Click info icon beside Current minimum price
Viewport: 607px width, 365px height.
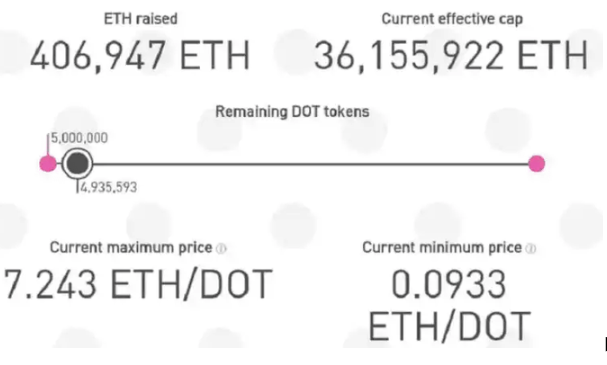click(x=531, y=248)
